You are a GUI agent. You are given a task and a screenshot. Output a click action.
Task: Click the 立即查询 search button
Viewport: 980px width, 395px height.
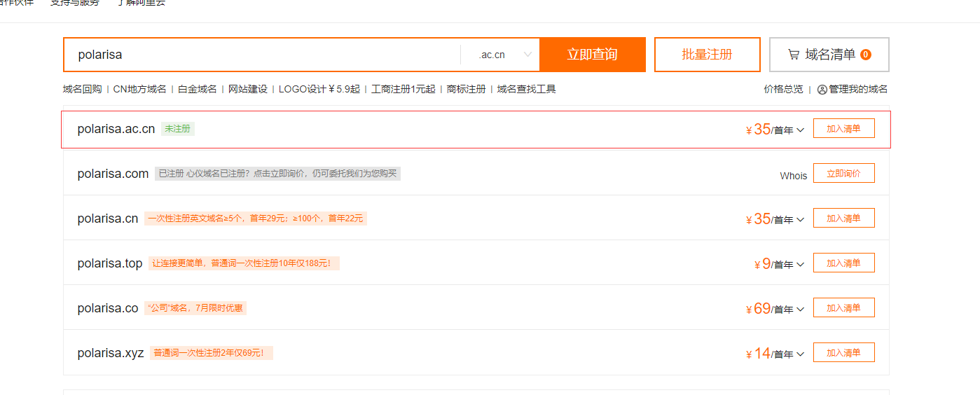[x=592, y=55]
